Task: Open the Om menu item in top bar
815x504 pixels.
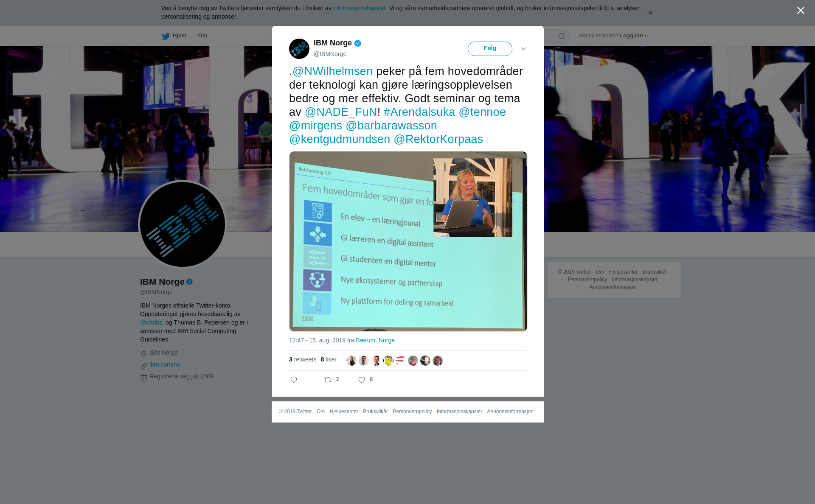Action: pyautogui.click(x=202, y=36)
